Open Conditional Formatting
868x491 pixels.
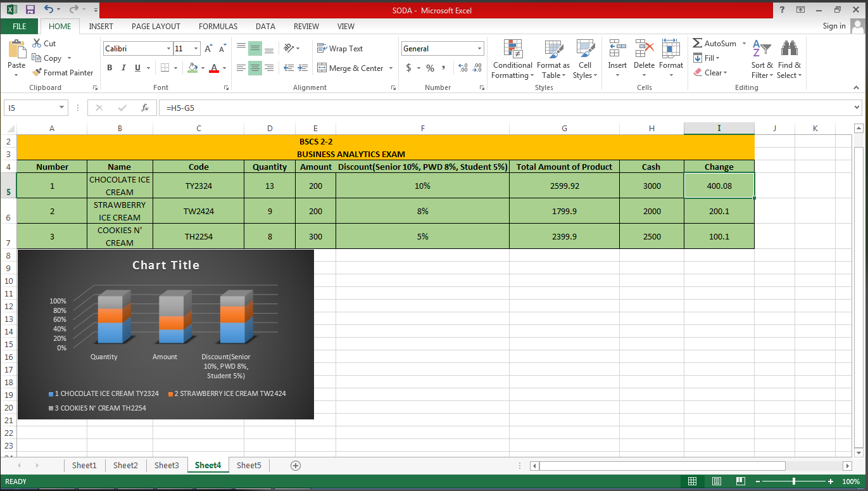(512, 59)
